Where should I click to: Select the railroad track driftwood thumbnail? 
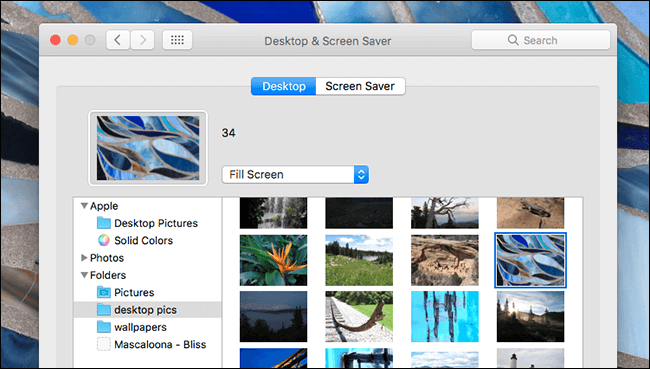[x=359, y=316]
